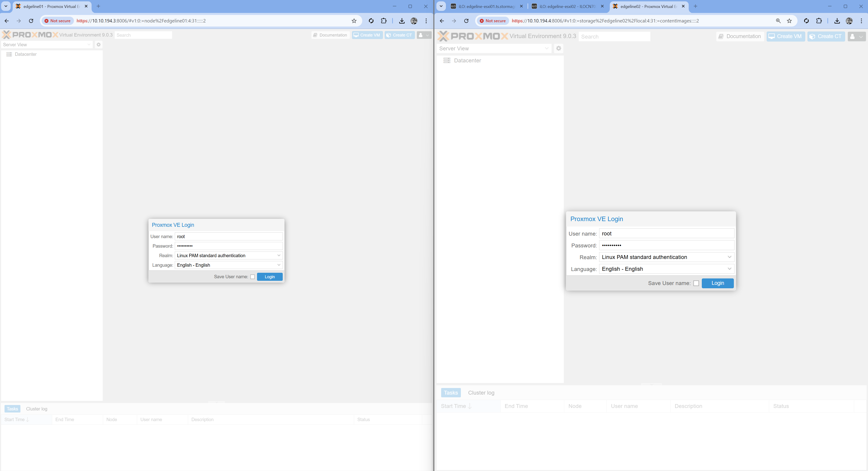Reload the edgeline02 page
The image size is (868, 471).
(466, 21)
